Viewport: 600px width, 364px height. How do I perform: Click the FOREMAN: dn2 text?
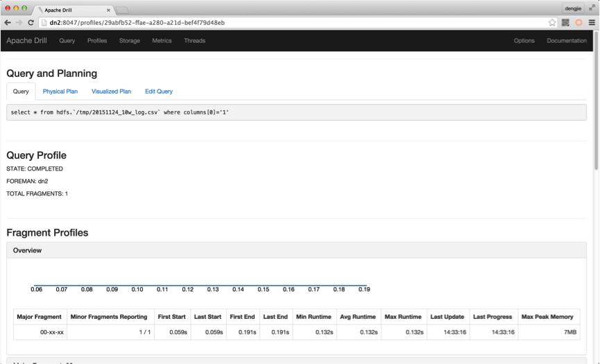pos(27,181)
